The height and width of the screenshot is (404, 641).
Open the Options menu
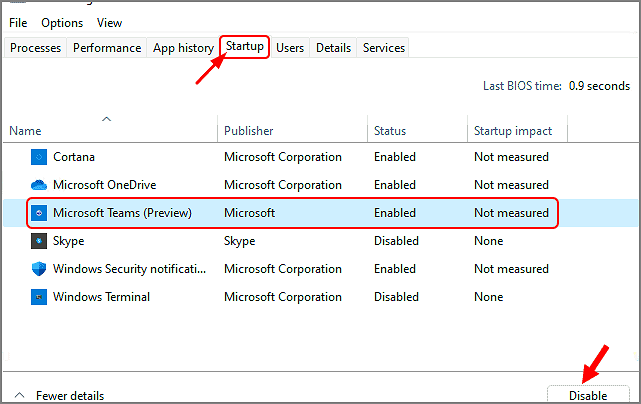62,23
